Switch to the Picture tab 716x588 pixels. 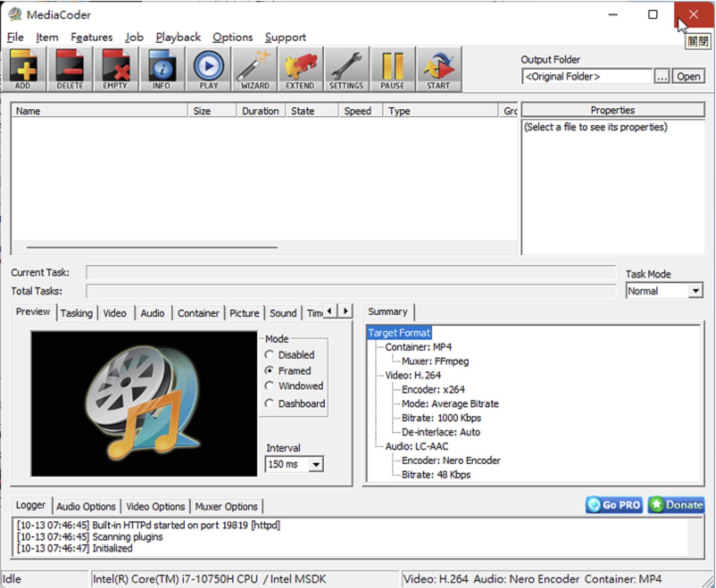244,313
